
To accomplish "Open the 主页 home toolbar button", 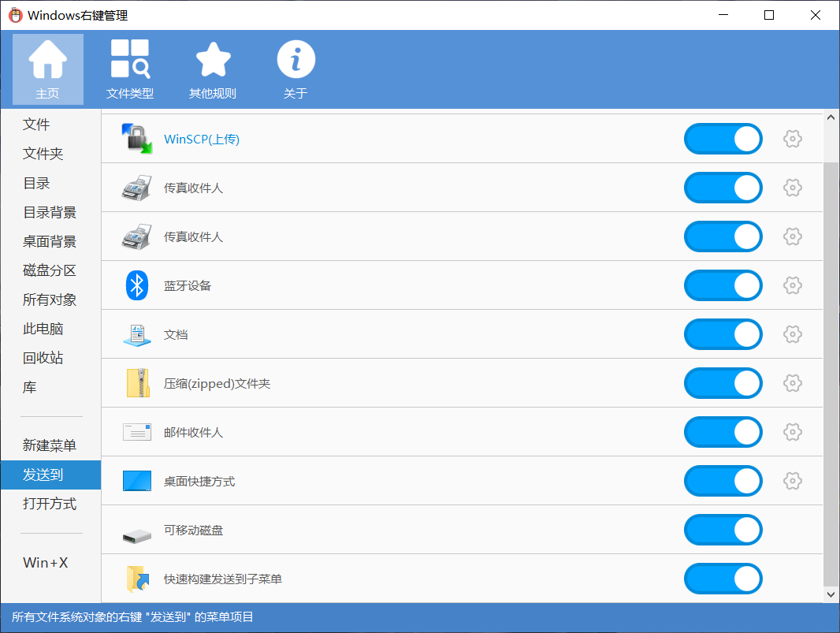I will (48, 69).
